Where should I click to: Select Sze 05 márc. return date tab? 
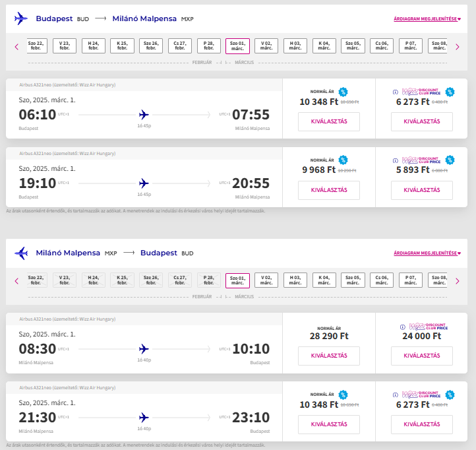(353, 280)
